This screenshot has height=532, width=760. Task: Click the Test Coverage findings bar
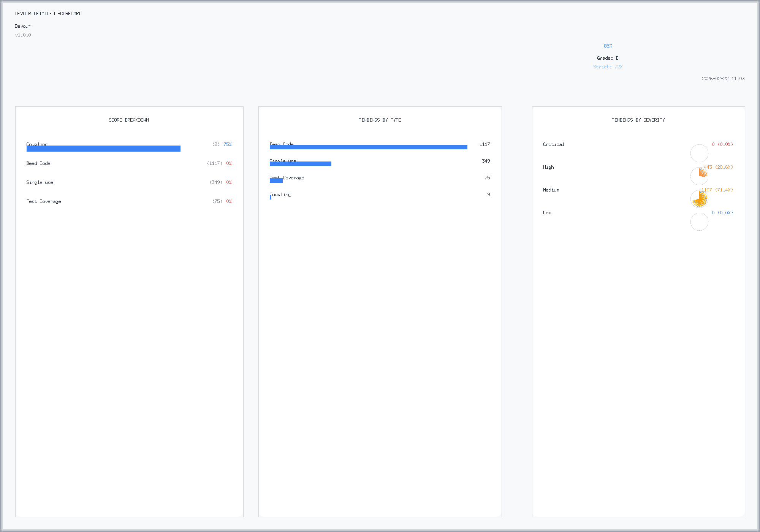coord(276,180)
